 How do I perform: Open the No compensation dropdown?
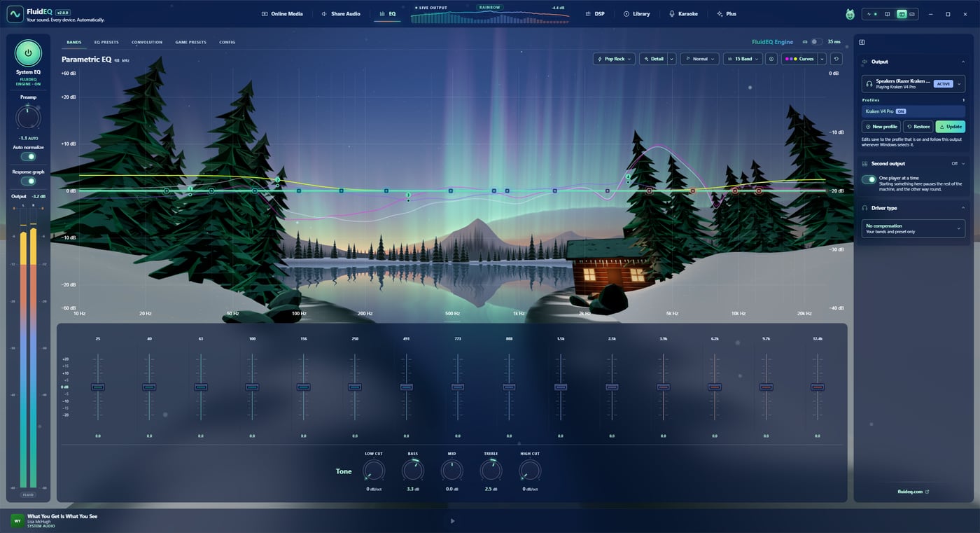913,228
